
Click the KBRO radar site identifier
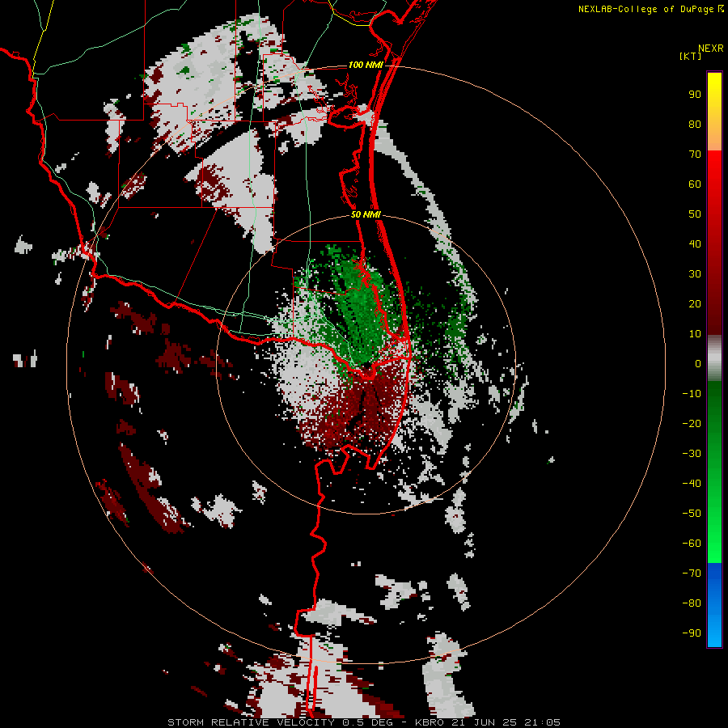(x=430, y=722)
